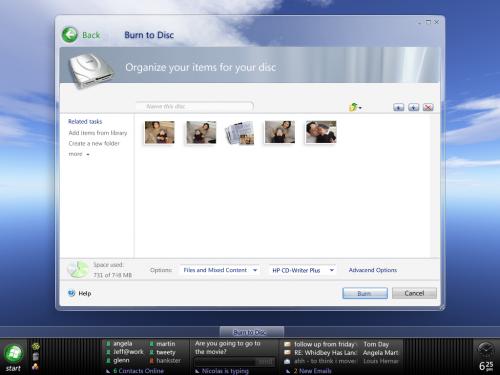Click the CD drive icon in the banner

coord(91,71)
